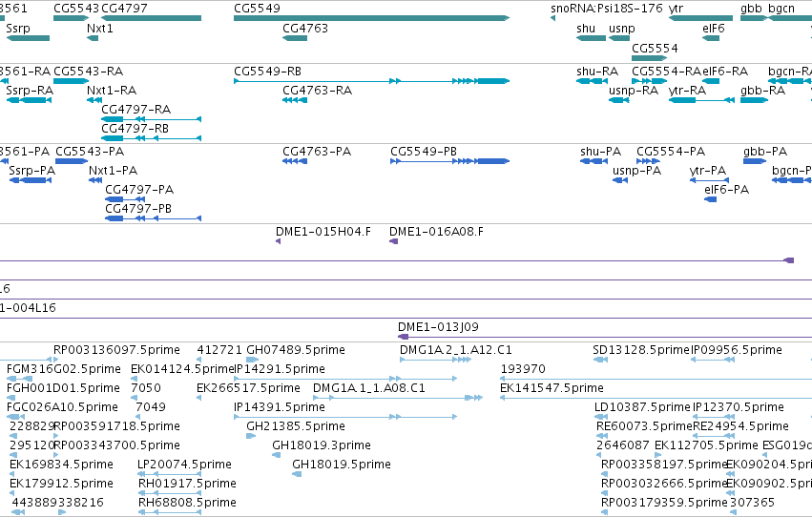Open the gbb gene label
Viewport: 812px width, 517px height.
(751, 9)
